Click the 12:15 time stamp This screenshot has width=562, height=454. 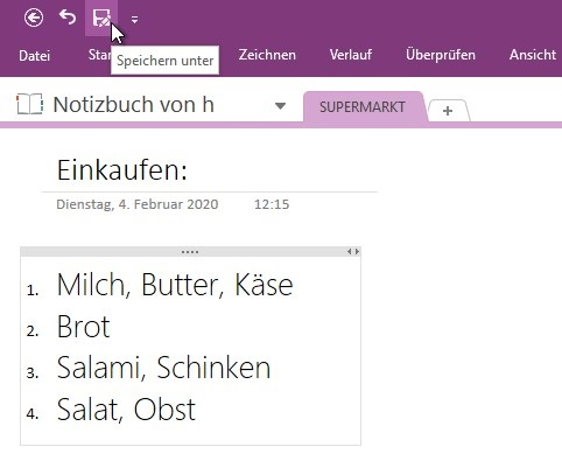click(272, 204)
